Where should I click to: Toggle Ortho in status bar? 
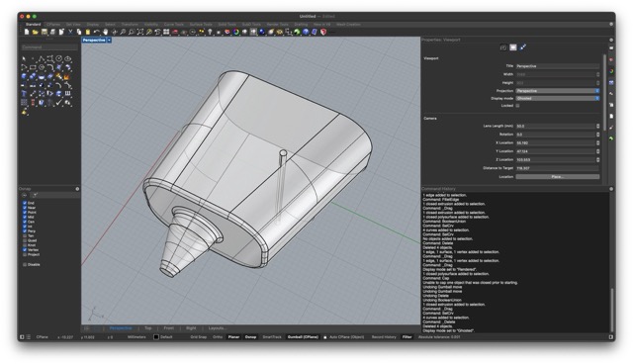click(x=218, y=337)
